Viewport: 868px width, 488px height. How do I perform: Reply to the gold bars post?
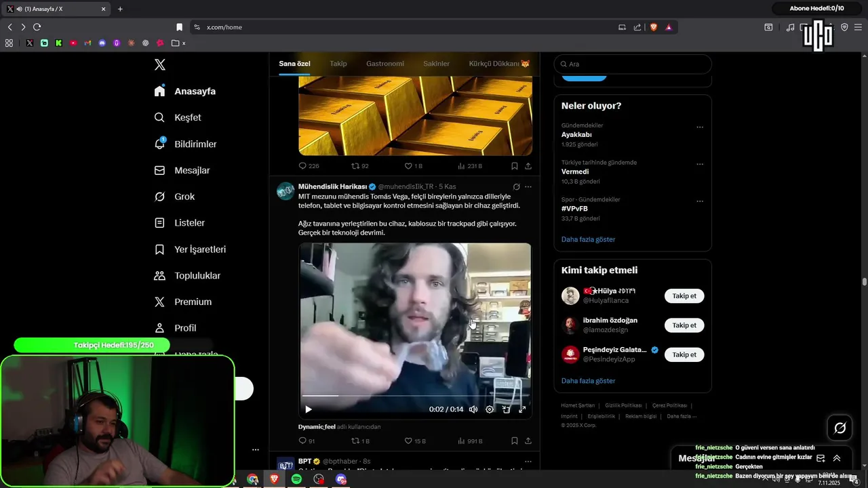309,166
